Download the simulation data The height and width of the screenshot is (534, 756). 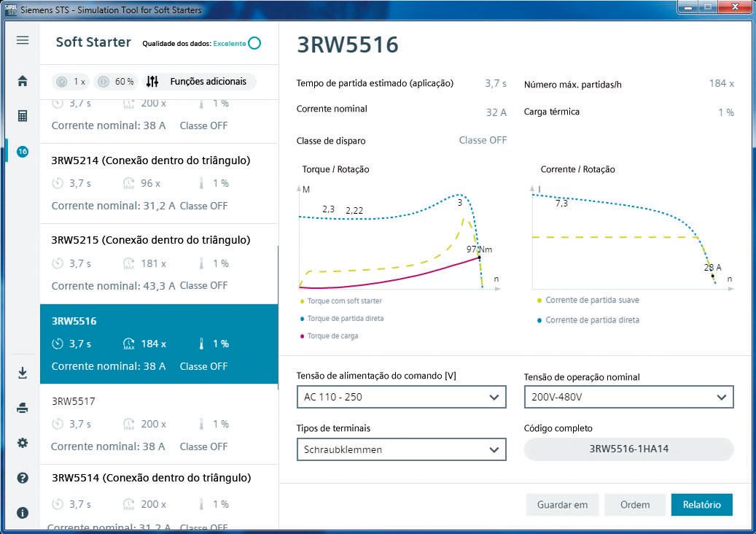click(22, 373)
